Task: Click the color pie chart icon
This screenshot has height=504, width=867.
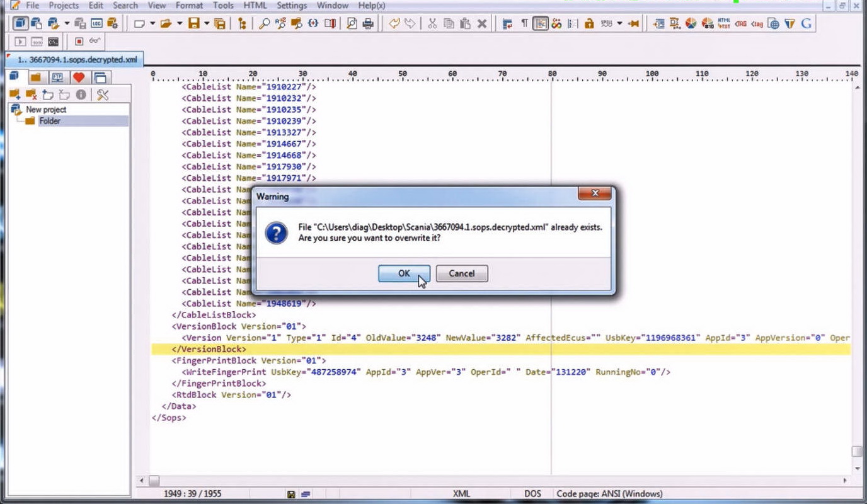Action: (691, 24)
